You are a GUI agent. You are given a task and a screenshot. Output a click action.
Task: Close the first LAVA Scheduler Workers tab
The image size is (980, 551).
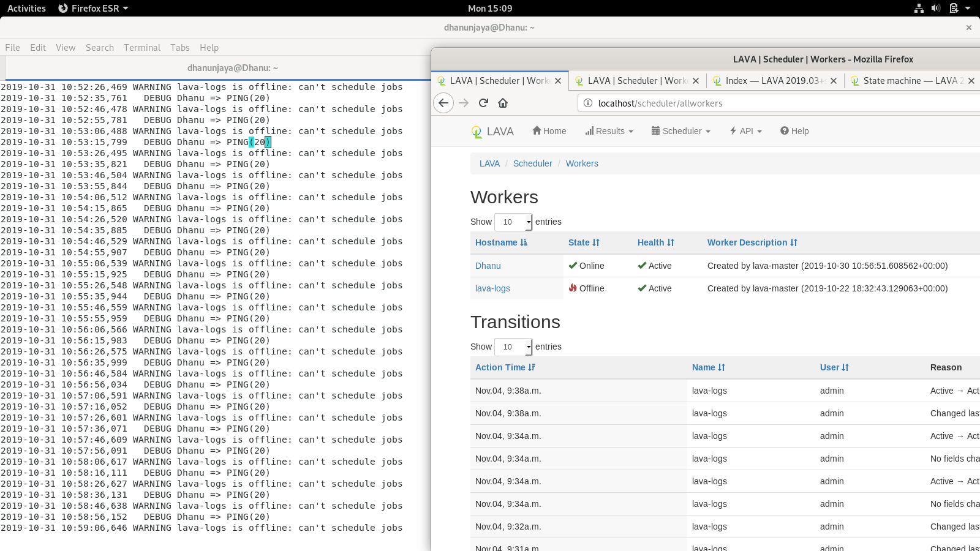(x=558, y=81)
